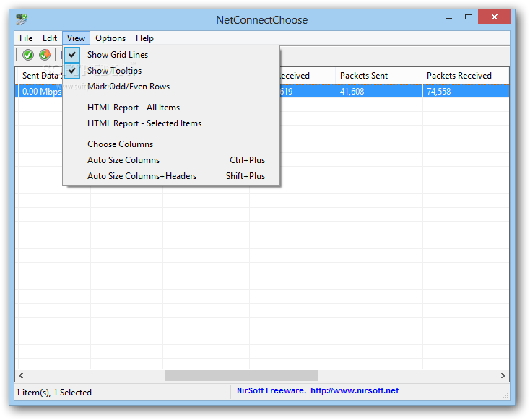Click the 0.00 Mbps cell
This screenshot has width=530, height=420.
point(40,92)
